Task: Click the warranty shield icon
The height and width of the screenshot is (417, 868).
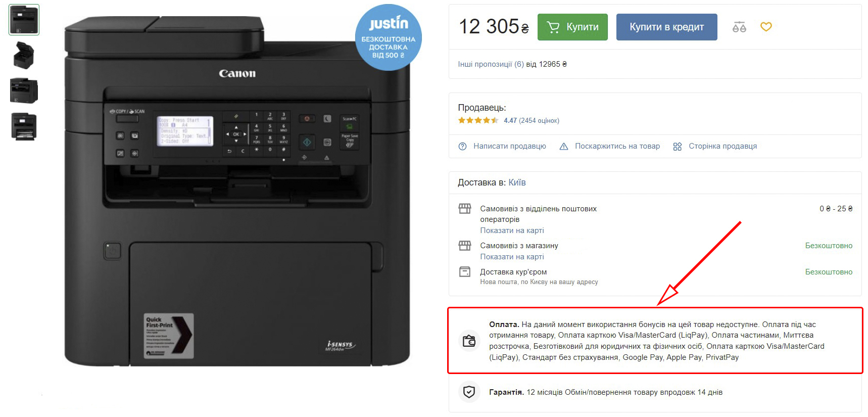Action: (x=469, y=392)
